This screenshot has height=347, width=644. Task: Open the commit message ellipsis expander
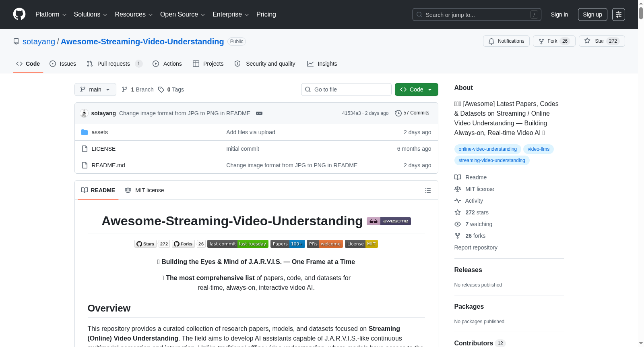[259, 113]
